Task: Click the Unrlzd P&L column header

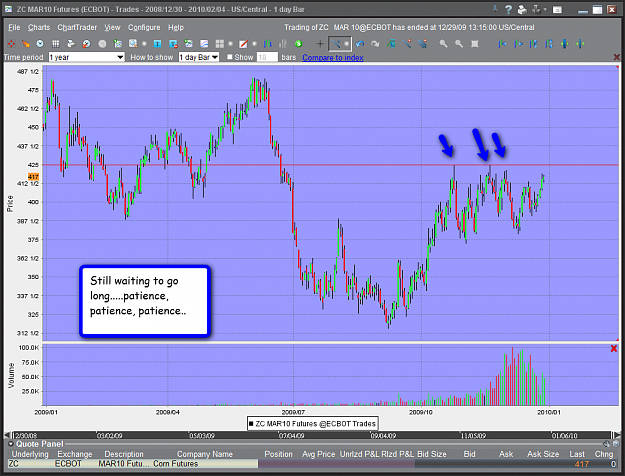Action: point(359,454)
